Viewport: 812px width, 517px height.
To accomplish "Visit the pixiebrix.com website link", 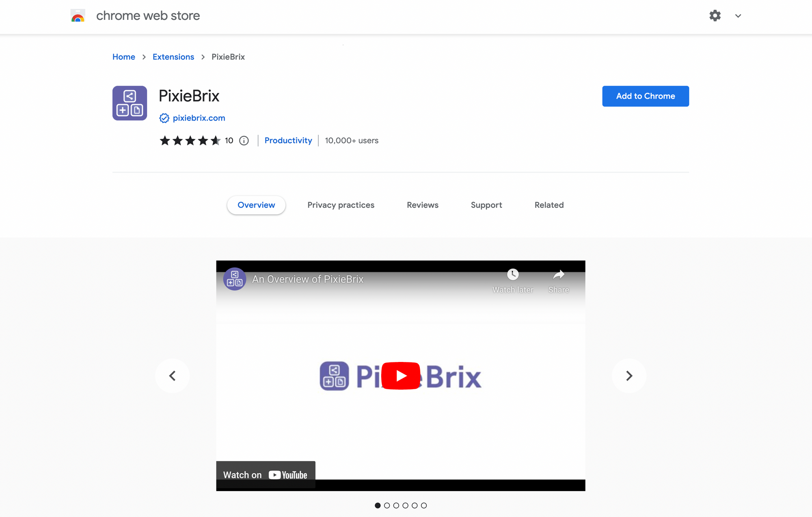I will pyautogui.click(x=198, y=118).
